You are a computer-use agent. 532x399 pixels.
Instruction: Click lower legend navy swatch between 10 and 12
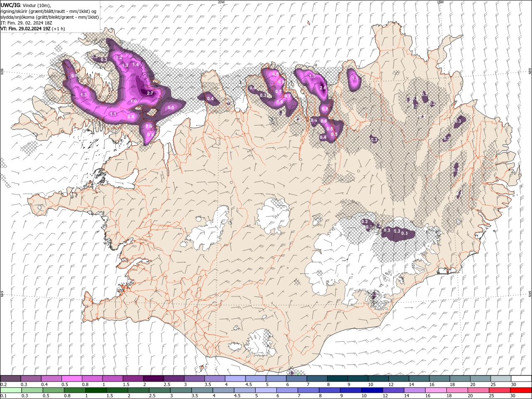(372, 390)
